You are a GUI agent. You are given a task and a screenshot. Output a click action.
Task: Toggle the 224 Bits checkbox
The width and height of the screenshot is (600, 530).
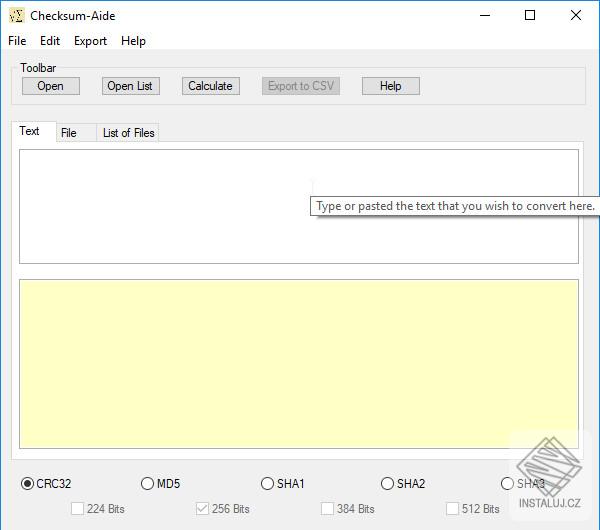pos(98,509)
